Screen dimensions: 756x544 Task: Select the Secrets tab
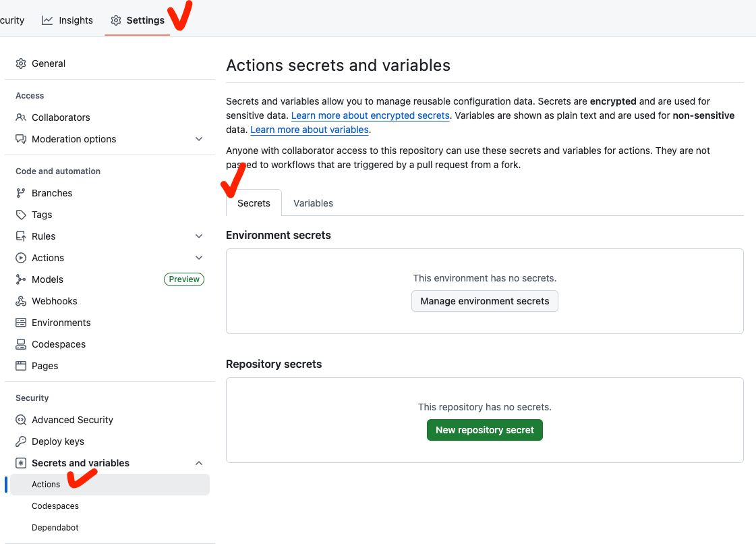click(254, 203)
